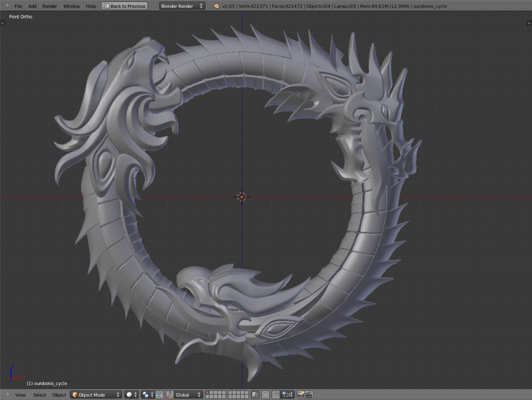Open the Object menu in the viewport header
Viewport: 532px width, 400px height.
59,394
